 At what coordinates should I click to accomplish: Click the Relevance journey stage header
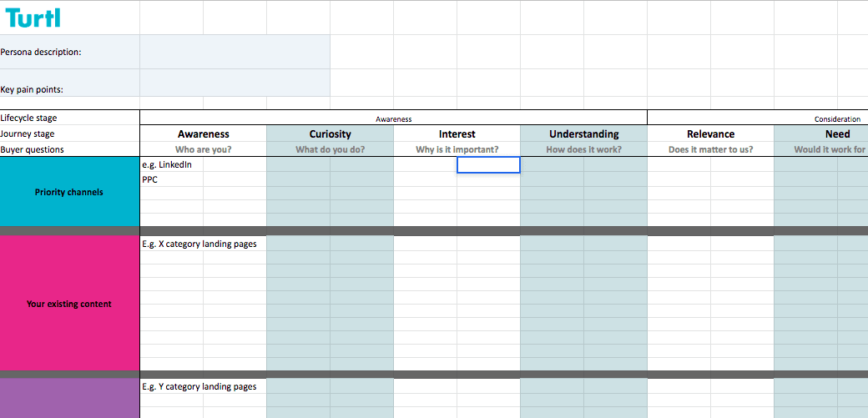point(710,133)
